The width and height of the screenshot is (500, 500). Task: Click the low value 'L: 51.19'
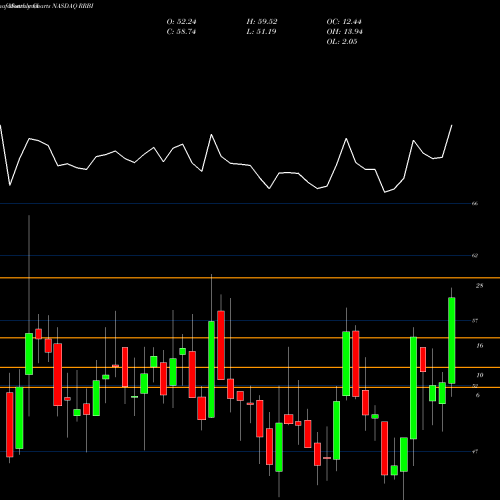(x=261, y=32)
